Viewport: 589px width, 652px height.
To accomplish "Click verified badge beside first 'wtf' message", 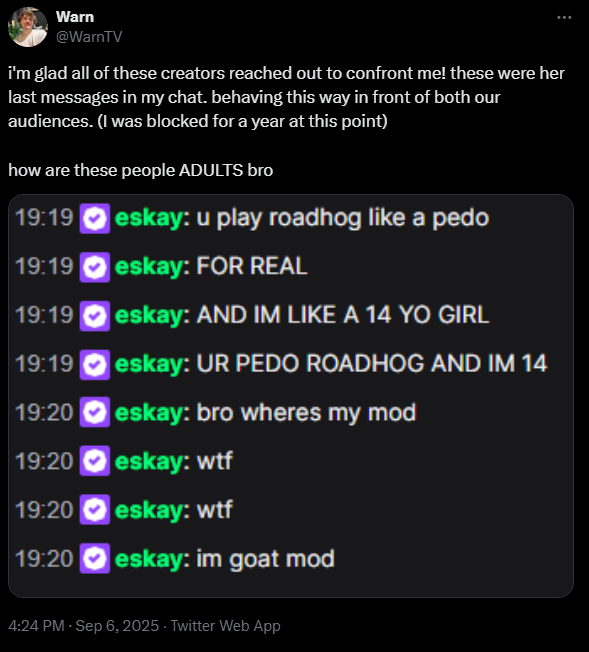I will (95, 461).
